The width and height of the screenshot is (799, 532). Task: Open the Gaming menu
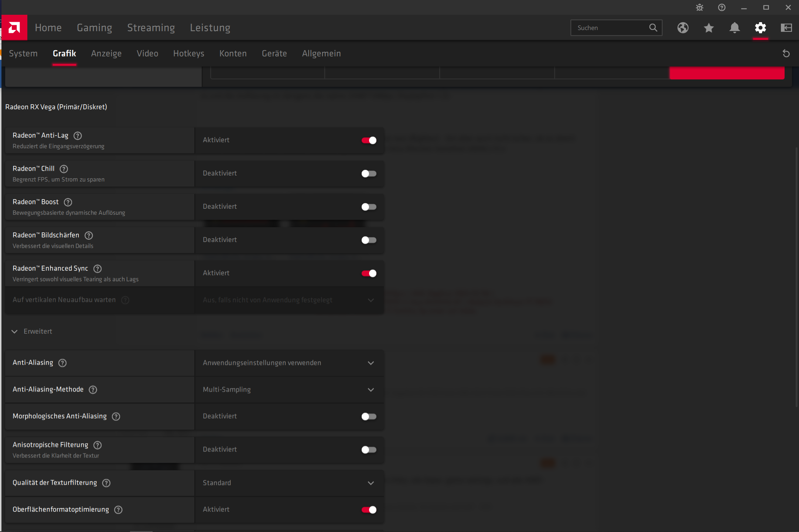(x=94, y=28)
